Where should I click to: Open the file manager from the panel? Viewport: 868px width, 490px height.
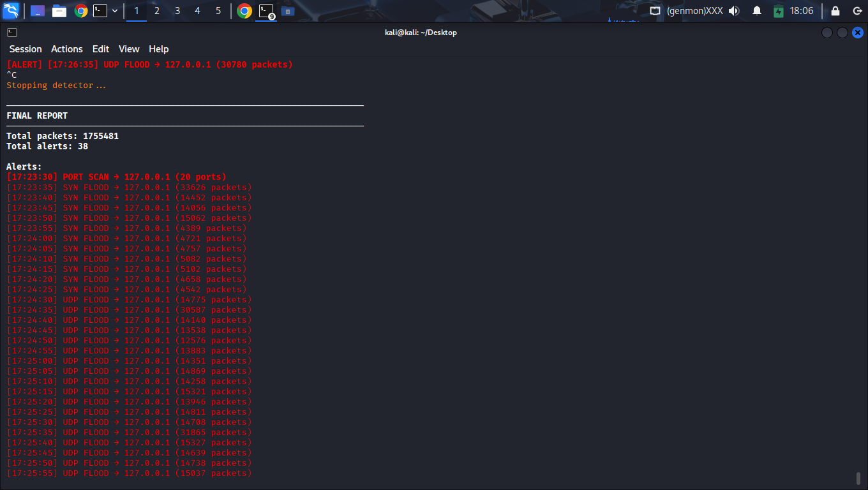(59, 11)
